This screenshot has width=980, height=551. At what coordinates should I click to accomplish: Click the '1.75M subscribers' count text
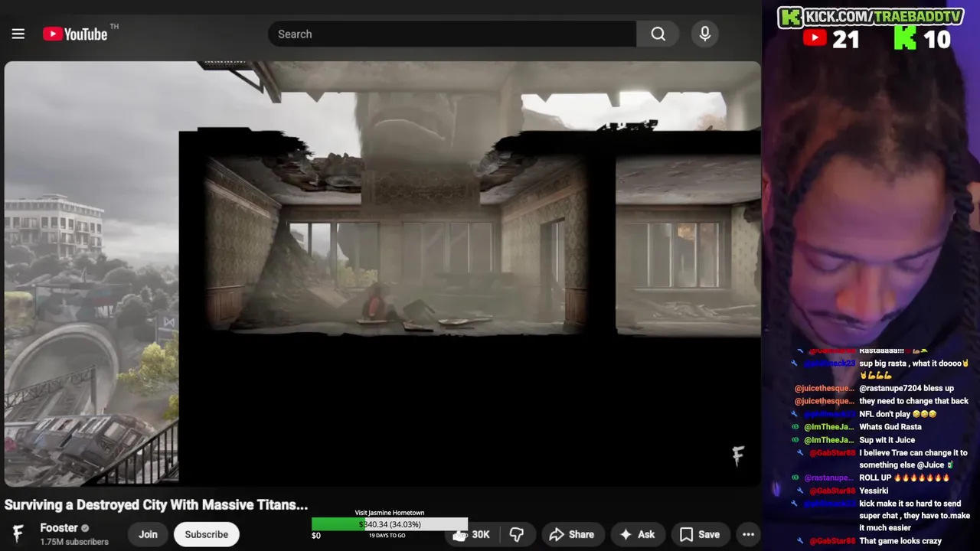click(74, 542)
